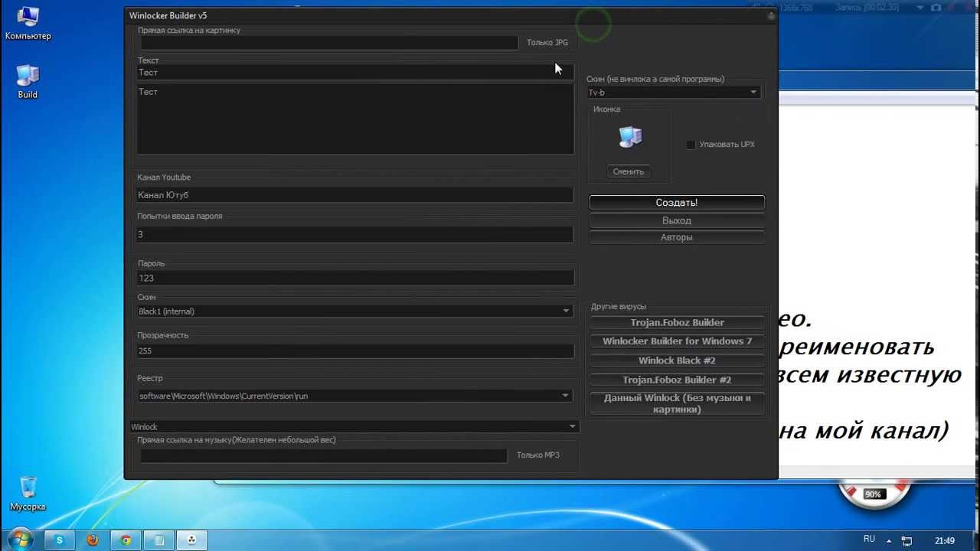
Task: Show hidden tray icons arrow
Action: tap(888, 540)
